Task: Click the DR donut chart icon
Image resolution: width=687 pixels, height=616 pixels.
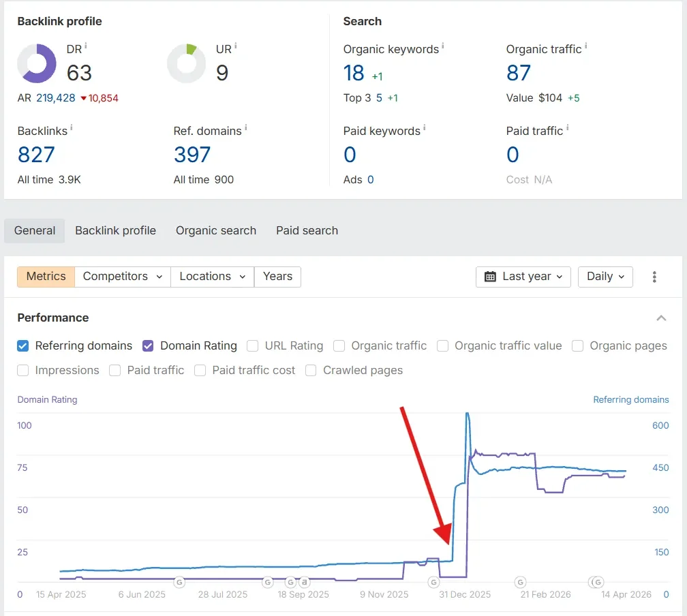Action: [37, 63]
